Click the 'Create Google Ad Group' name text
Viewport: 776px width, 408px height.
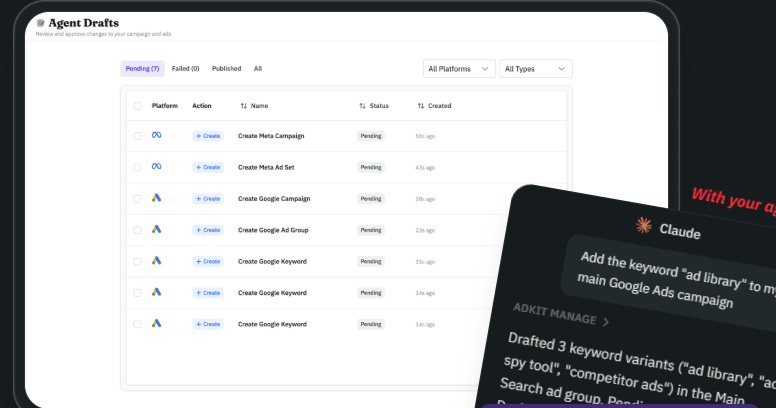273,230
